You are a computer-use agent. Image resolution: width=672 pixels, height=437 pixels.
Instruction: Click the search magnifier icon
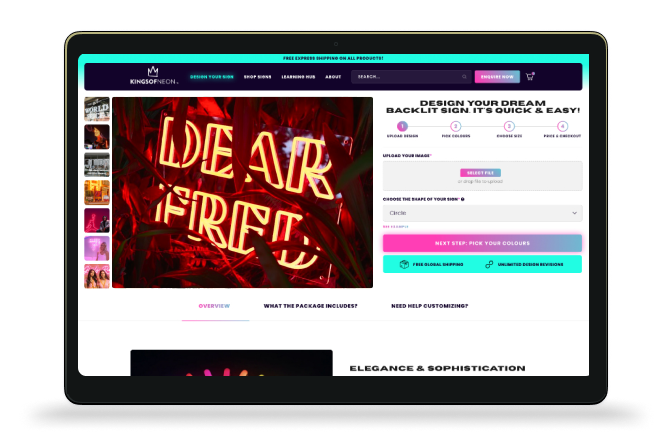(x=464, y=77)
